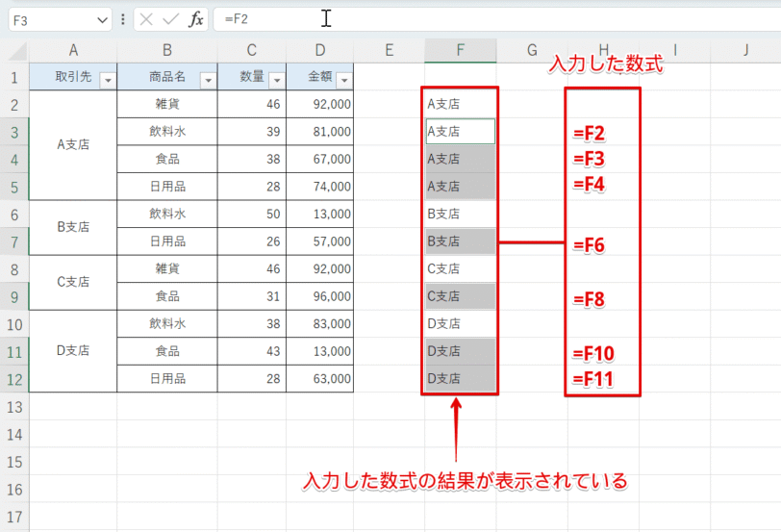The height and width of the screenshot is (532, 781).
Task: Click merged cell A支店 in column A
Action: (x=73, y=145)
